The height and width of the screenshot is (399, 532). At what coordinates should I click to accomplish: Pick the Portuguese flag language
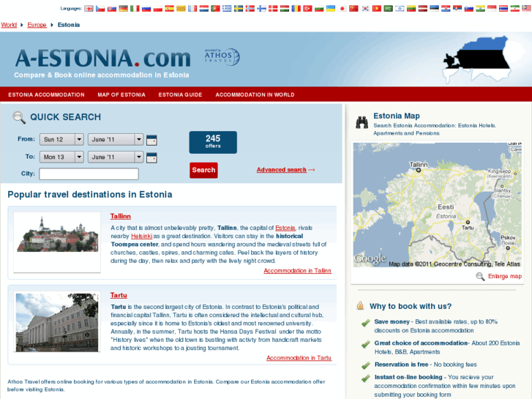[216, 9]
